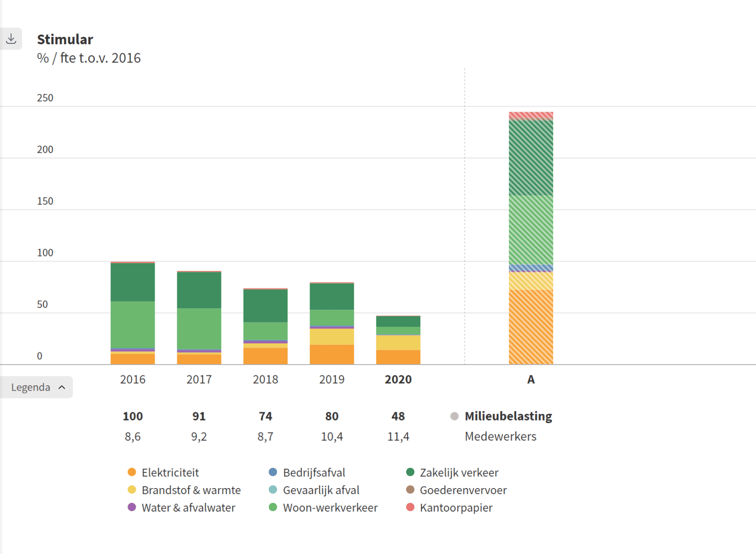This screenshot has height=554, width=756.
Task: Toggle the Zakelijk verkeer series
Action: click(x=459, y=472)
